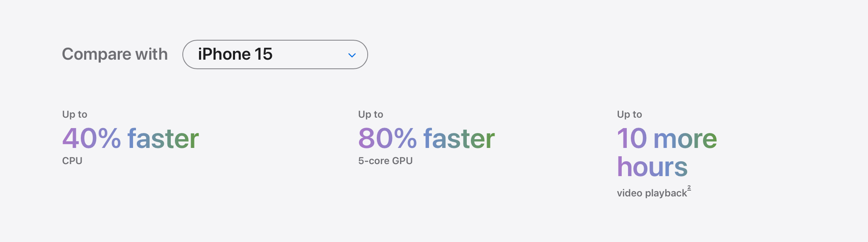
Task: Click the word faster in the CPU headline
Action: point(163,138)
